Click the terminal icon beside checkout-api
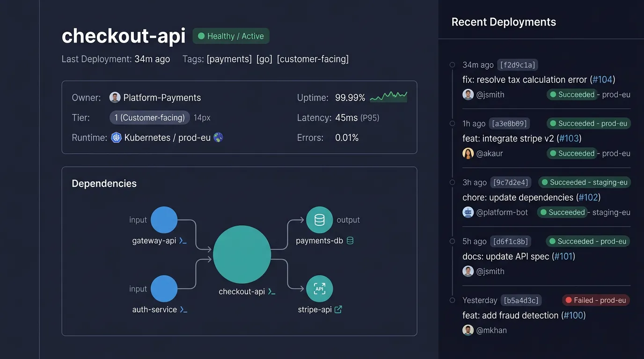 275,291
